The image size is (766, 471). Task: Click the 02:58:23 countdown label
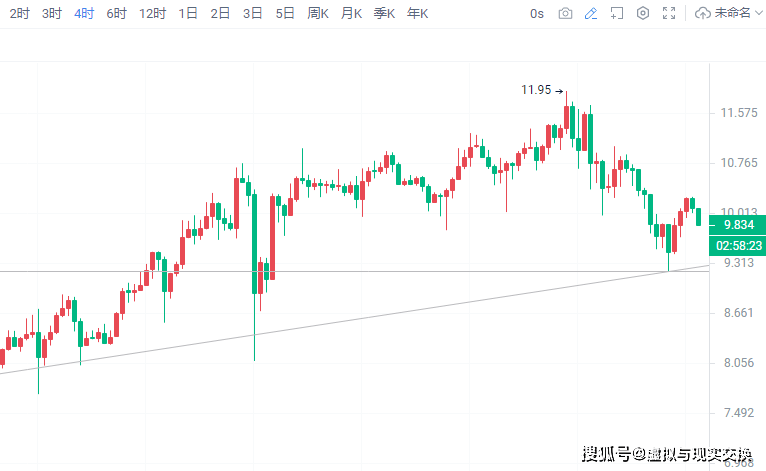point(738,245)
